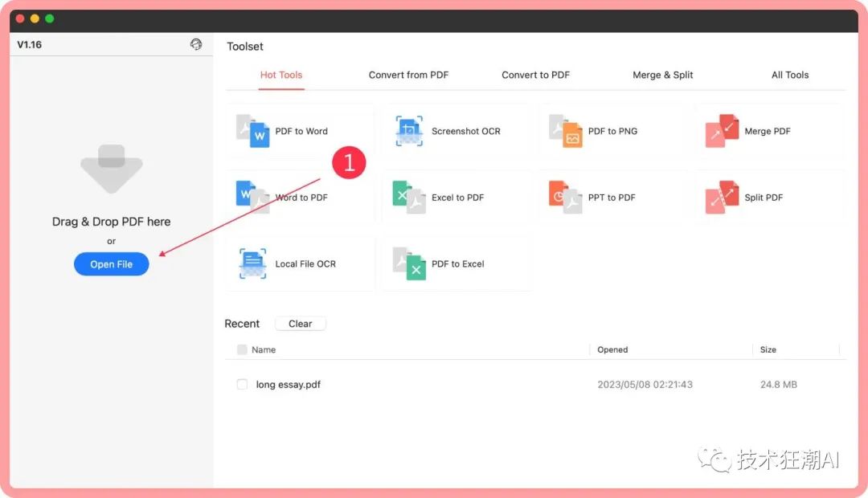868x498 pixels.
Task: Click the Drag & Drop PDF here text
Action: [111, 222]
